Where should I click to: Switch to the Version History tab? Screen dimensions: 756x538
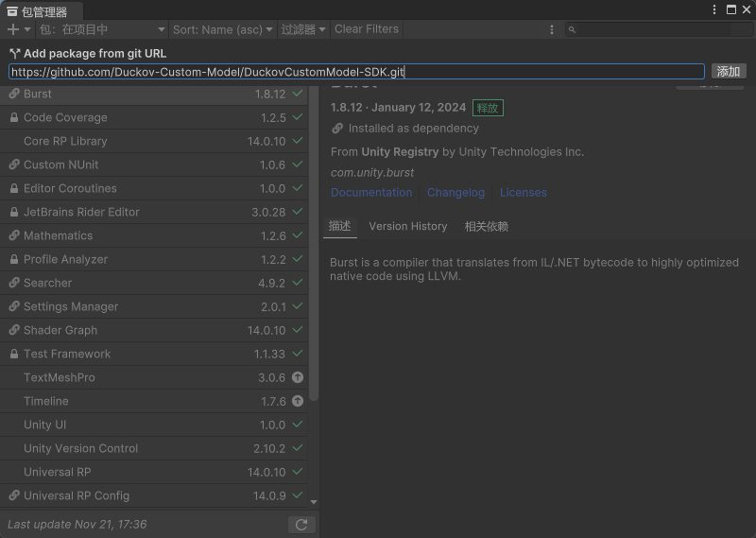coord(408,226)
